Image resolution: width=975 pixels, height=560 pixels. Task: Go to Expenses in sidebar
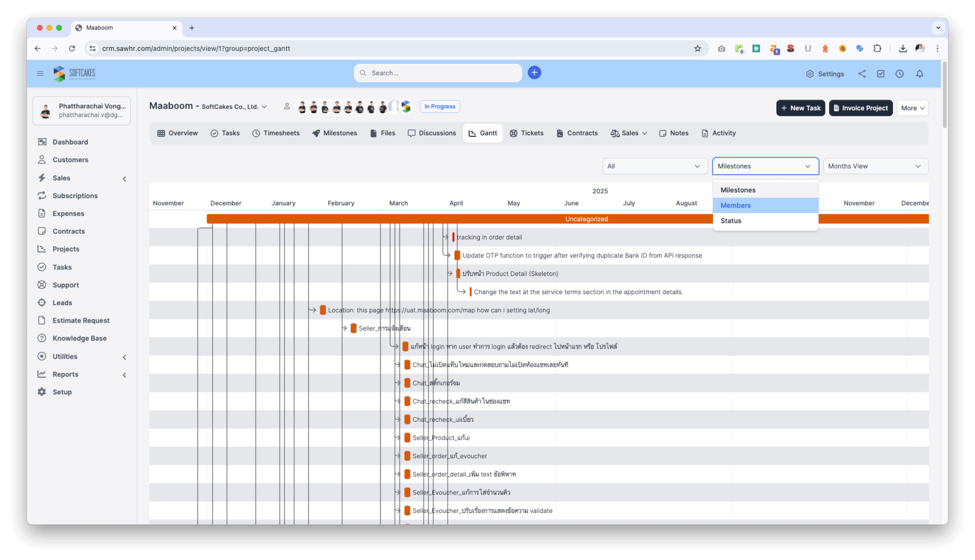(x=68, y=214)
